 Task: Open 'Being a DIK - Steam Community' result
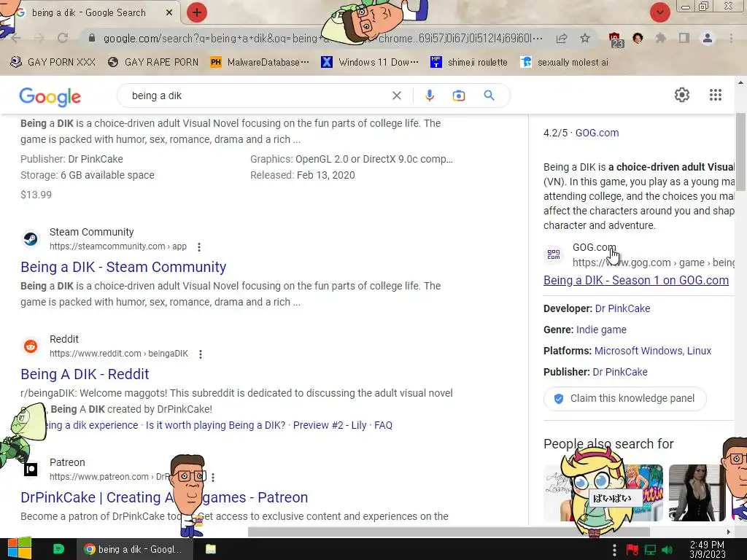click(123, 267)
